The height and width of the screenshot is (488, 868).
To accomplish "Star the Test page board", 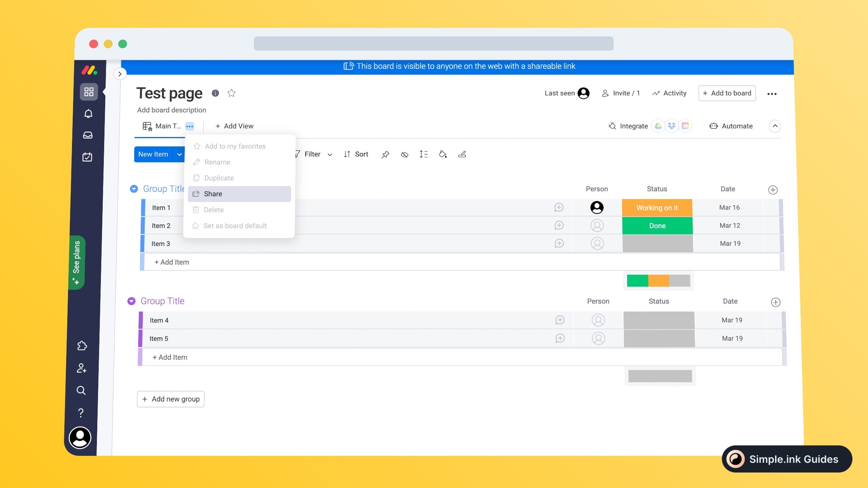I will pos(231,93).
